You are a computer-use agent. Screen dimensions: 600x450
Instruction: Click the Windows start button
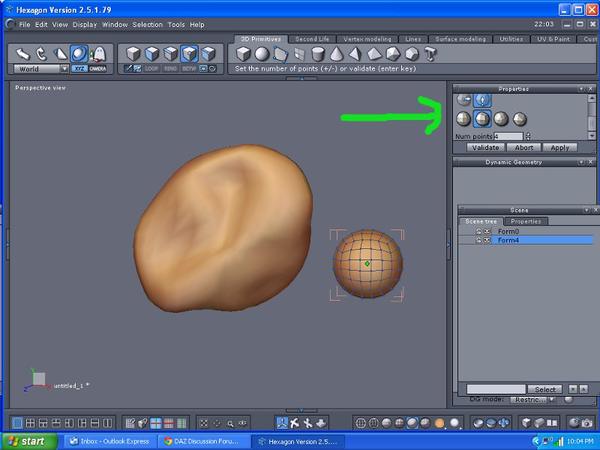[29, 441]
